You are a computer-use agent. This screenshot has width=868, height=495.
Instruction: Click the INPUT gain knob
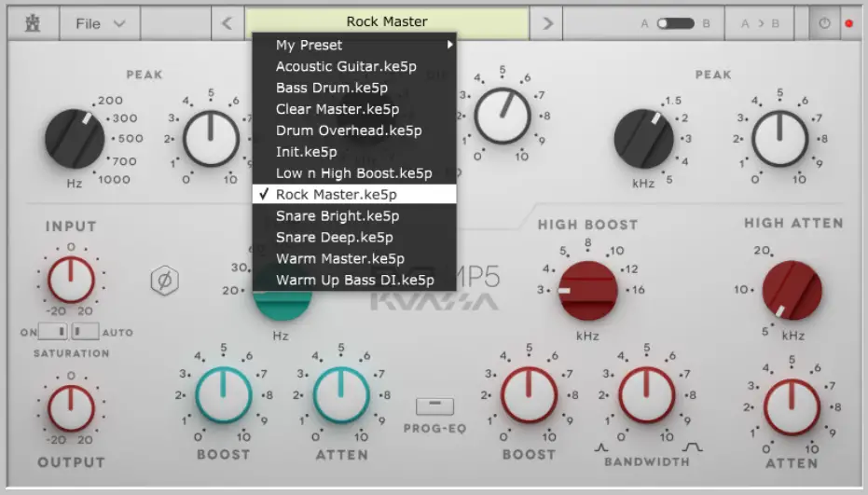71,280
